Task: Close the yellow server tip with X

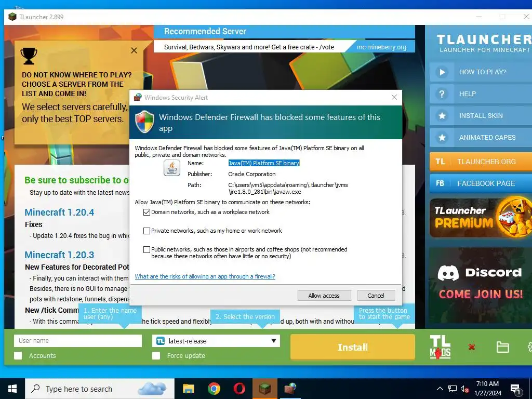Action: click(x=134, y=50)
